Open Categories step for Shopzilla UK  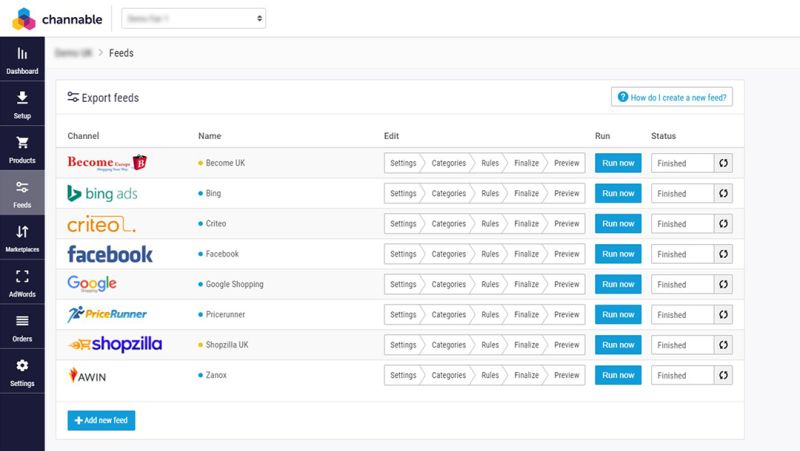448,345
